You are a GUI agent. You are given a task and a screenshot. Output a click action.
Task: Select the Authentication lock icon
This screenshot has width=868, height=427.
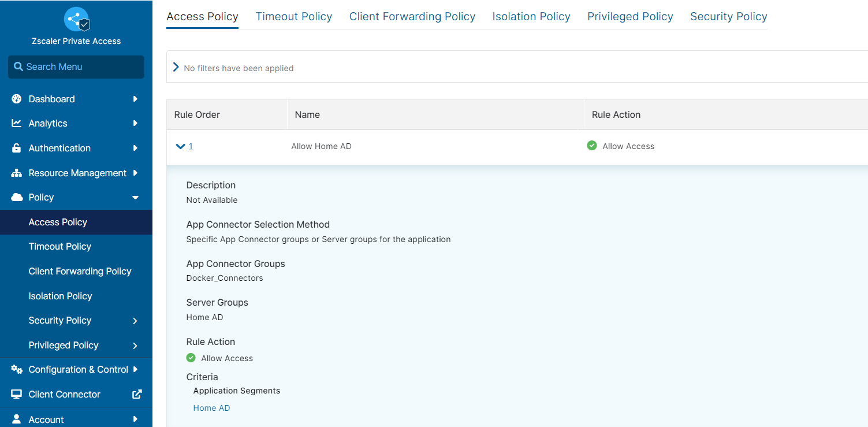point(16,148)
